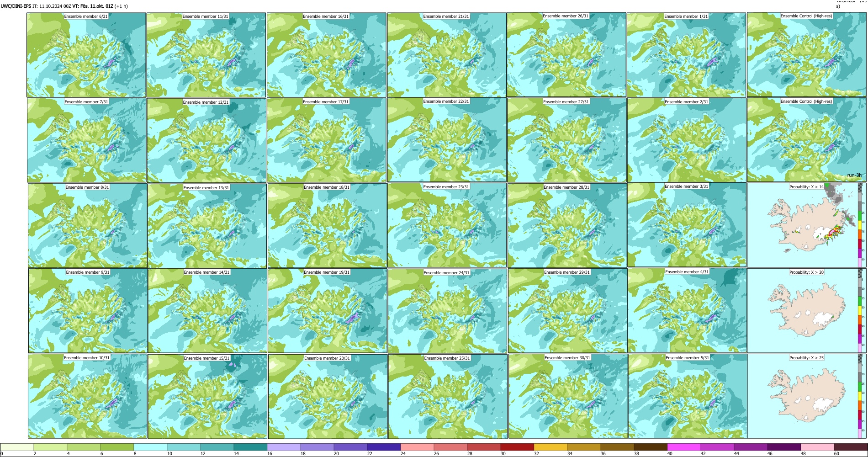The width and height of the screenshot is (868, 457).
Task: Pick the 22-24 m/s dark blue swatch
Action: pos(384,447)
